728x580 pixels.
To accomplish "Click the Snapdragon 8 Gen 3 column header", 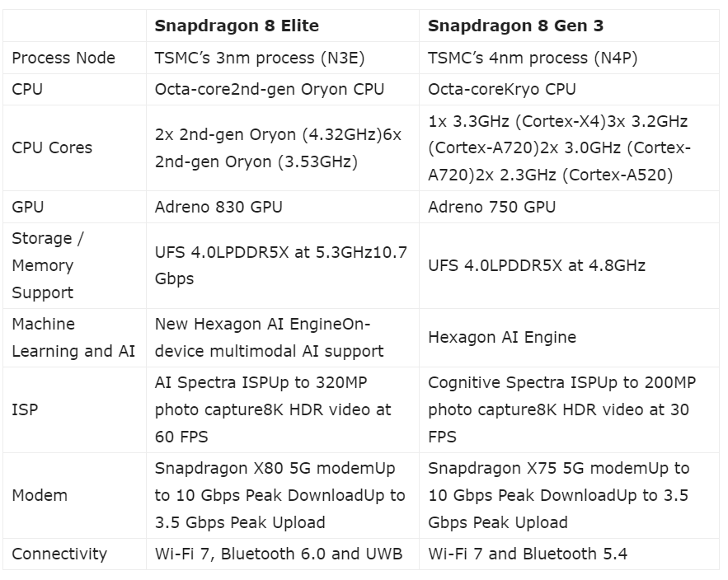I will pos(515,26).
